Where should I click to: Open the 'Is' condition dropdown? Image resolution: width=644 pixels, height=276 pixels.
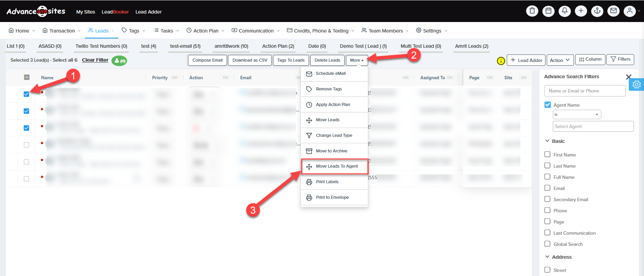point(577,114)
